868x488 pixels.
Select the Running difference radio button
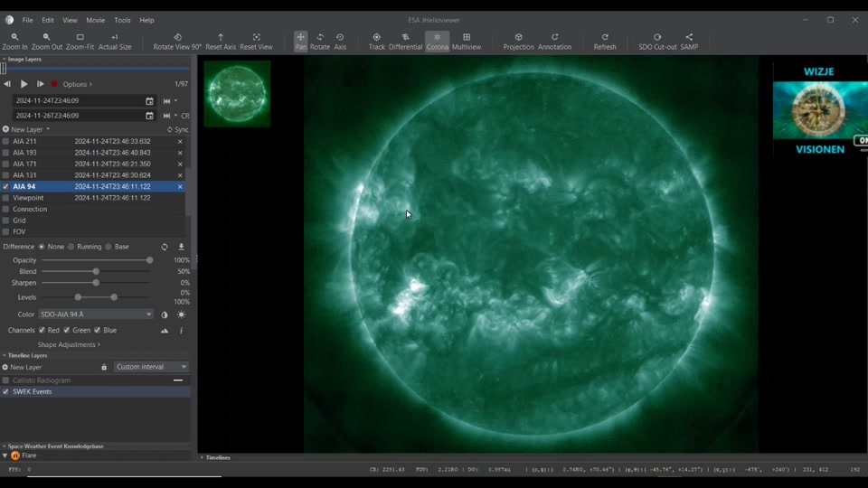[x=71, y=247]
